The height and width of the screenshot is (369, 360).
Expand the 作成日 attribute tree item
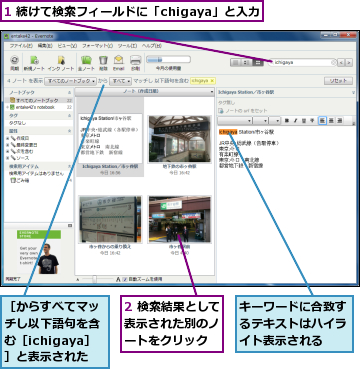(x=8, y=138)
